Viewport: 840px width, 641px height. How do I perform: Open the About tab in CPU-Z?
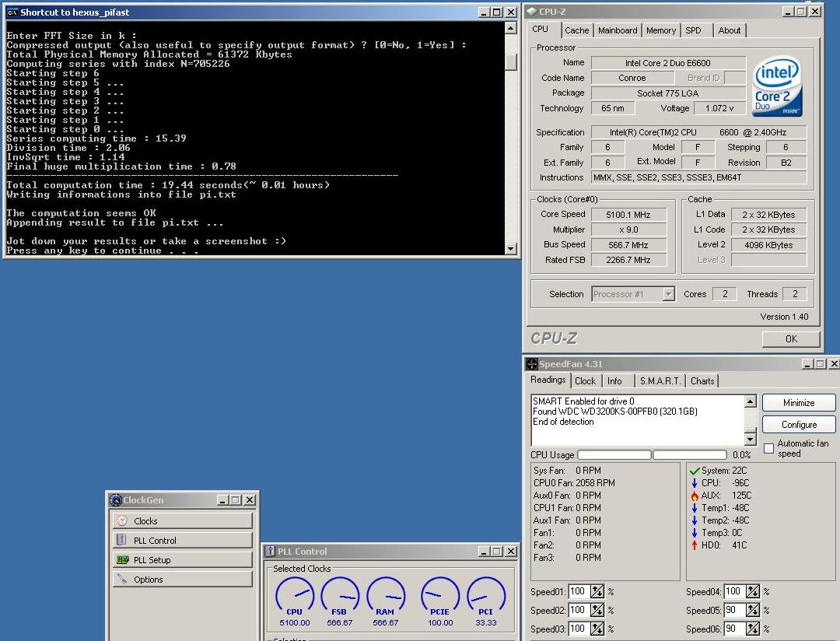pos(729,30)
